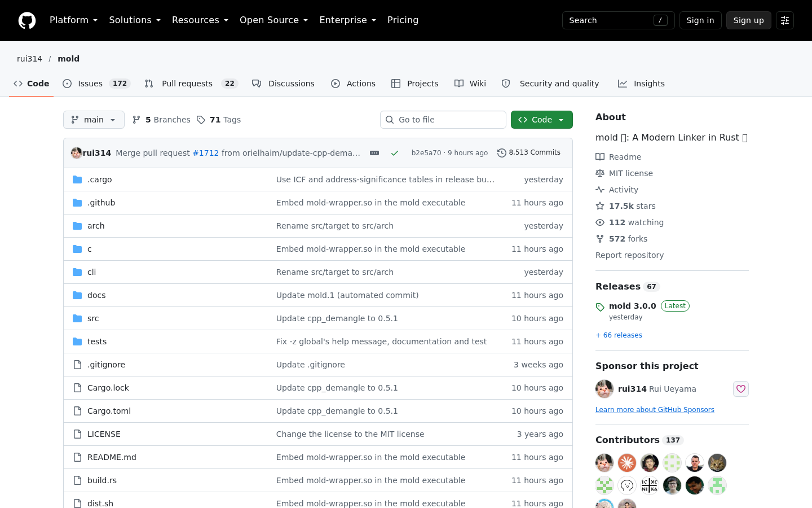The image size is (812, 508).
Task: Open the Issues tab
Action: tap(96, 84)
